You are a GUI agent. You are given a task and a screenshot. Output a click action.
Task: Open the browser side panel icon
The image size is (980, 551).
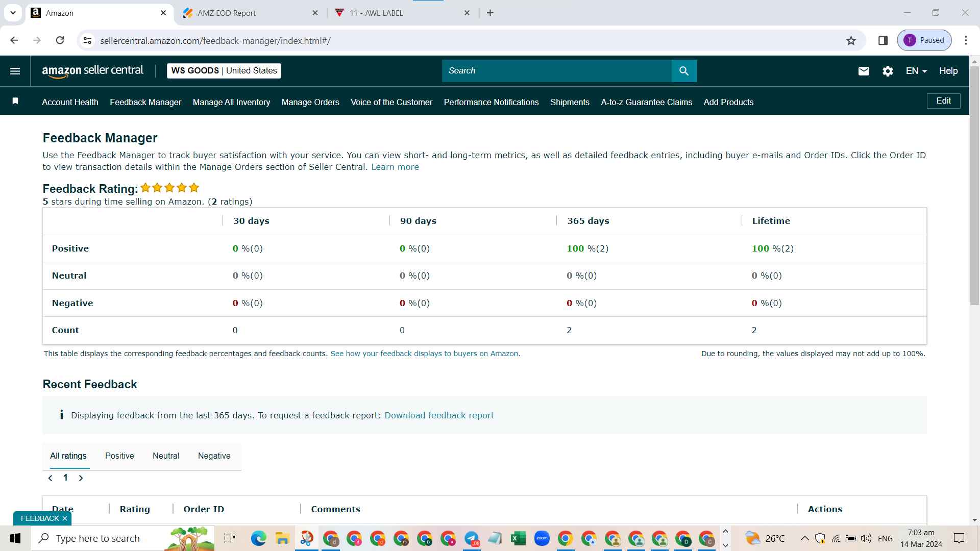coord(883,40)
